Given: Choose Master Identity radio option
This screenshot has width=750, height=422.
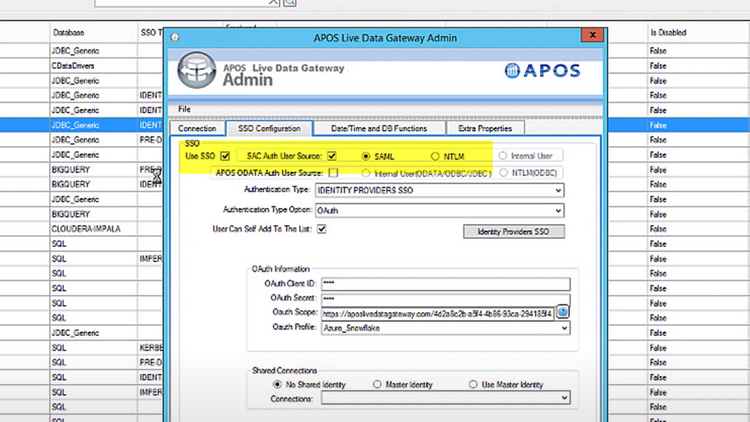Looking at the screenshot, I should tap(377, 384).
